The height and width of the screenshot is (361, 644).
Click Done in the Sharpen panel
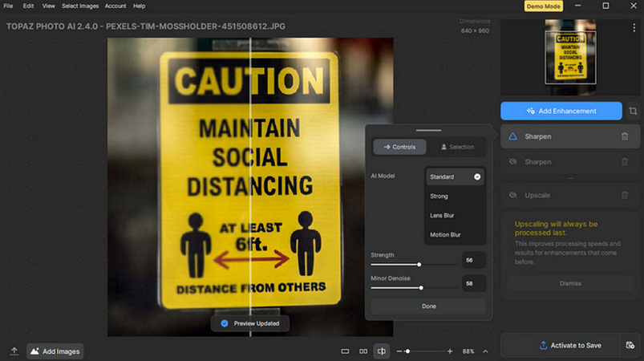428,306
